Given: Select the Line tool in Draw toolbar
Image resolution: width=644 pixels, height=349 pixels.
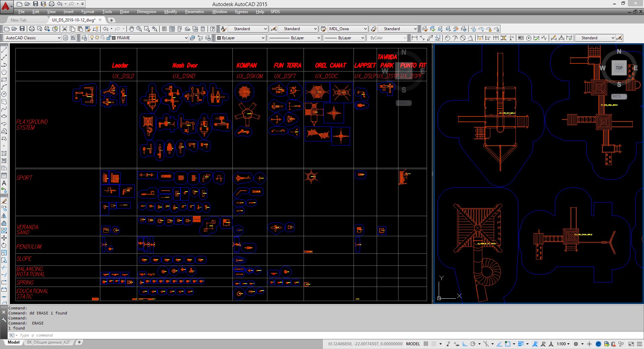Looking at the screenshot, I should coord(4,50).
